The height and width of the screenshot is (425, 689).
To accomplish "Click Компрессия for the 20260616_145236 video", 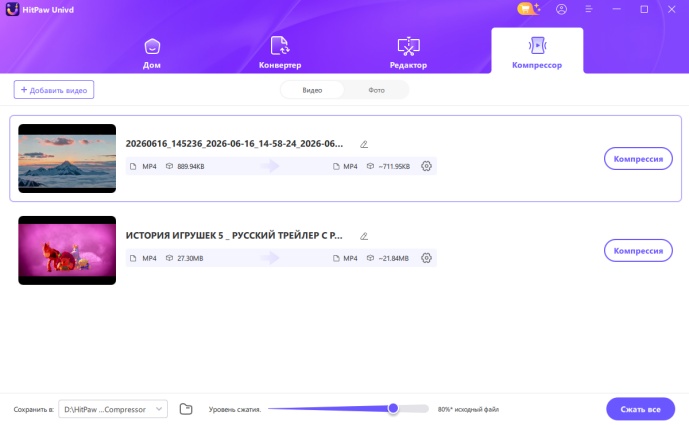I will 638,159.
